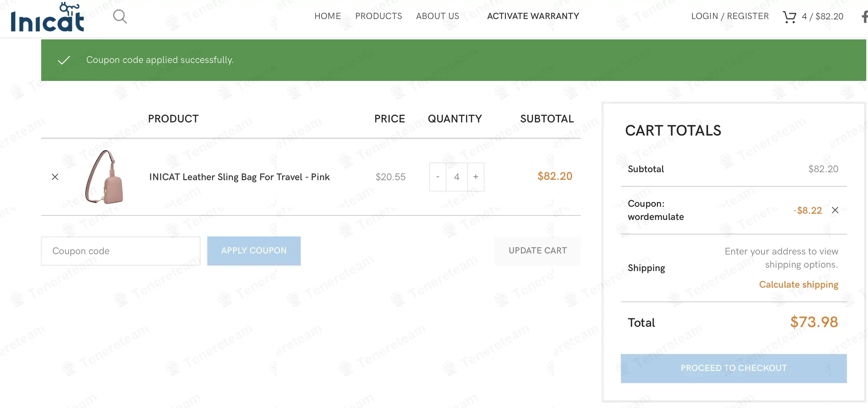Open the search magnifier icon
Screen dimensions: 868x408
(x=120, y=16)
